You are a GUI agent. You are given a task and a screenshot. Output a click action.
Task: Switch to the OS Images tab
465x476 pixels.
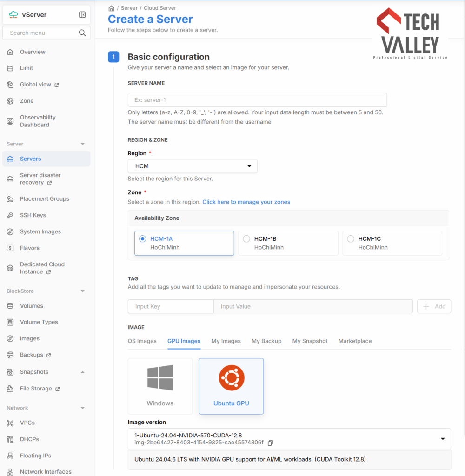(142, 341)
